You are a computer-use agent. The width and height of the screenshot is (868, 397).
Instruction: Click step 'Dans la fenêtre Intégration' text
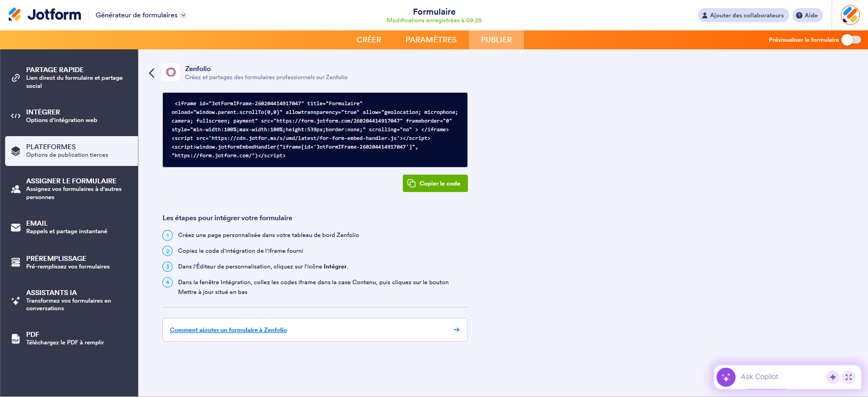[313, 287]
